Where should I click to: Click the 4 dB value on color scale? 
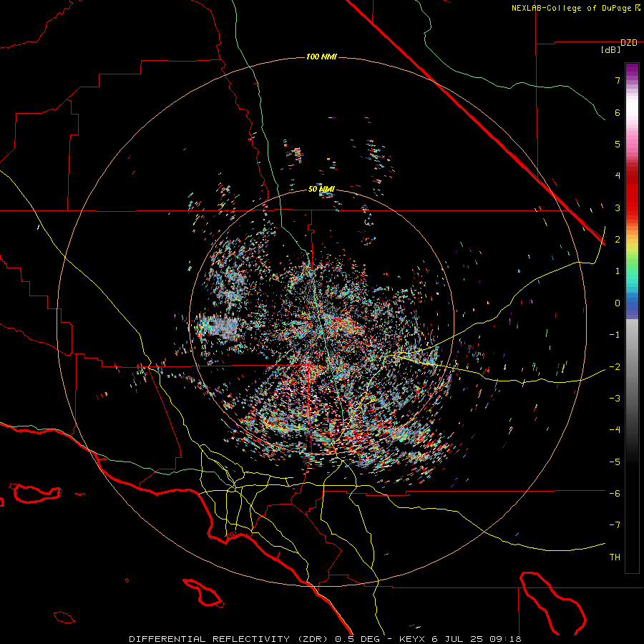(618, 176)
